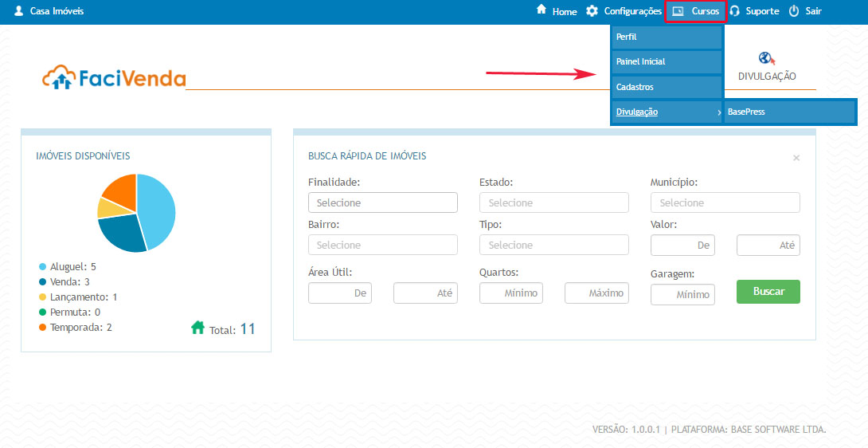868x448 pixels.
Task: Open the Município dropdown
Action: [725, 202]
